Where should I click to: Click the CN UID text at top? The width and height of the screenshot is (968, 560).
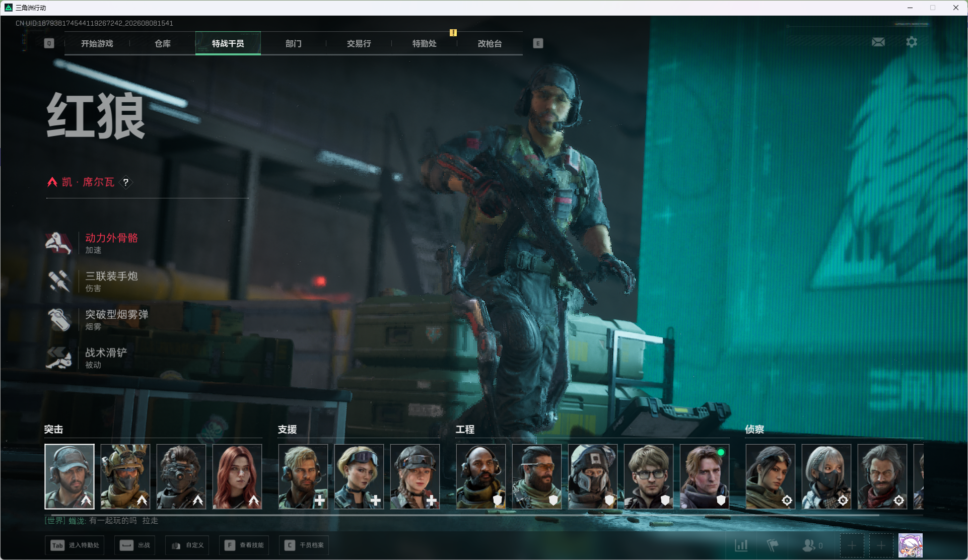point(94,23)
